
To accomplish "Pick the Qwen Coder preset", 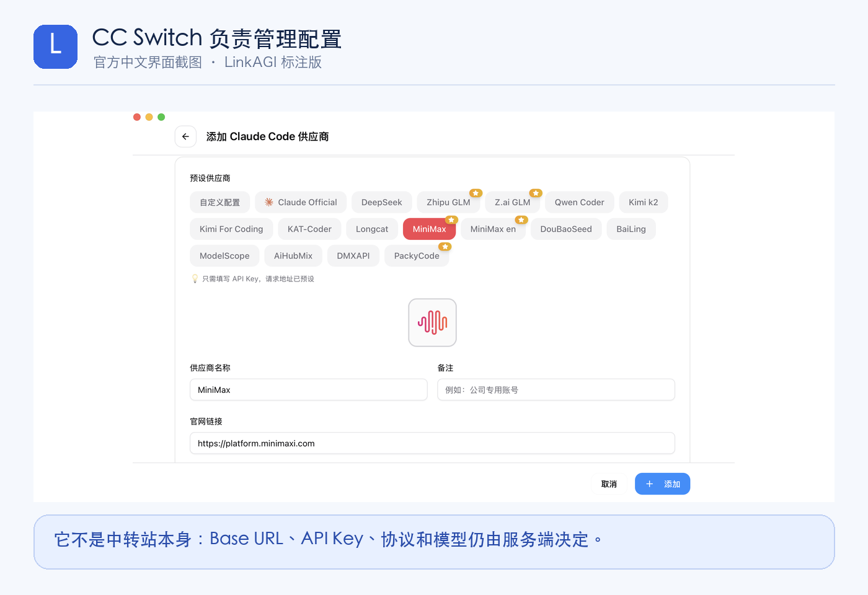I will click(x=580, y=202).
